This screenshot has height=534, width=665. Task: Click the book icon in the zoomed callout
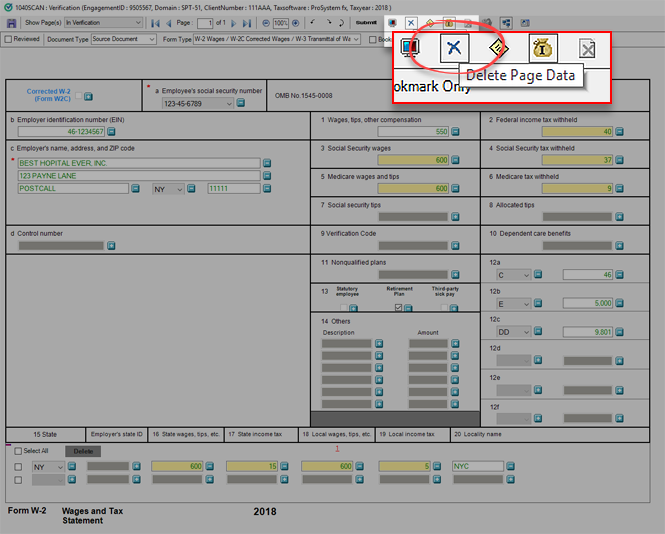[x=410, y=48]
